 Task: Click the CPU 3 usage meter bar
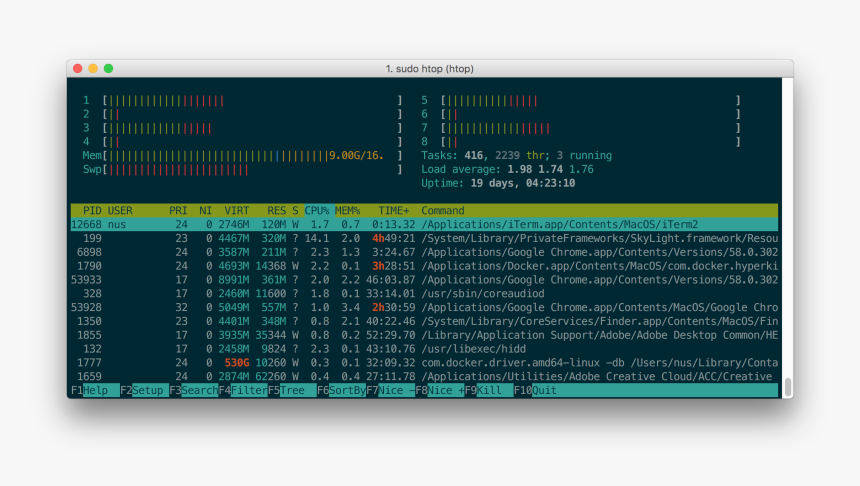pos(252,128)
